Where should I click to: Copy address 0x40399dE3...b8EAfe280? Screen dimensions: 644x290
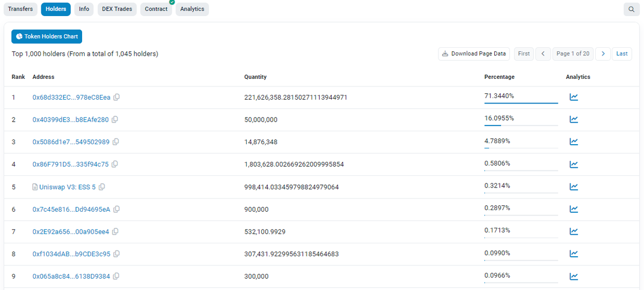click(x=115, y=120)
